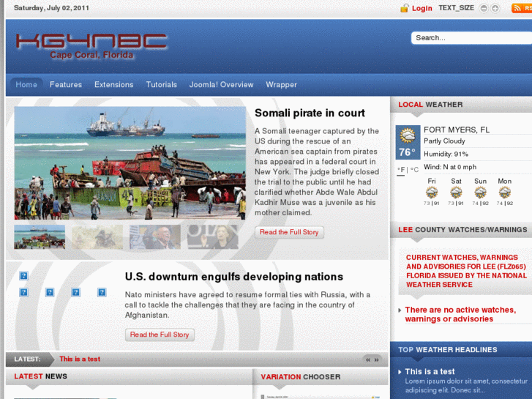532x399 pixels.
Task: Click the Partly Cloudy condition text
Action: pyautogui.click(x=444, y=141)
